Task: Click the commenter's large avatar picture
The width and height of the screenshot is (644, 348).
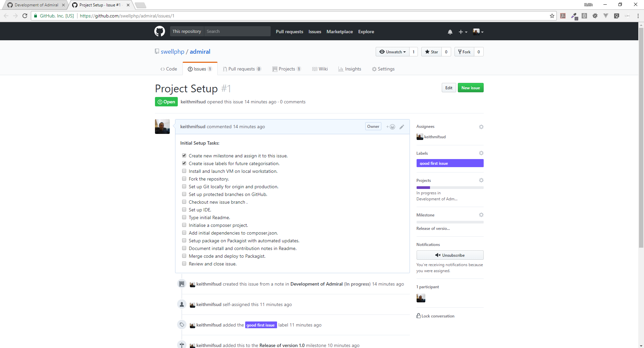Action: (x=162, y=127)
